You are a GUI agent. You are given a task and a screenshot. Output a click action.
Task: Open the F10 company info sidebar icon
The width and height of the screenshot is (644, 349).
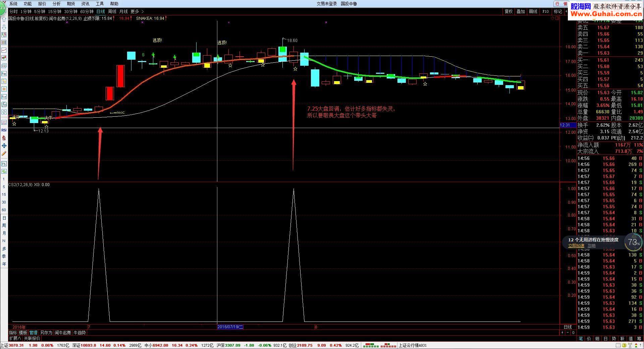(4, 73)
